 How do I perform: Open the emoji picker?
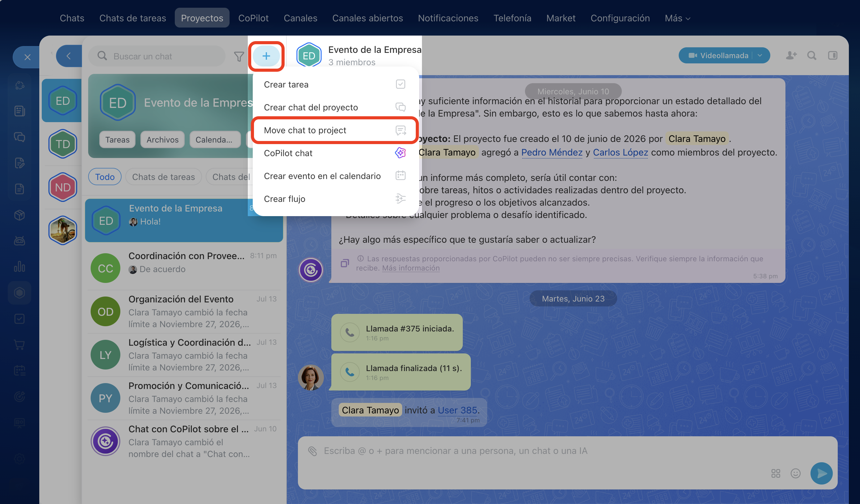pyautogui.click(x=796, y=473)
